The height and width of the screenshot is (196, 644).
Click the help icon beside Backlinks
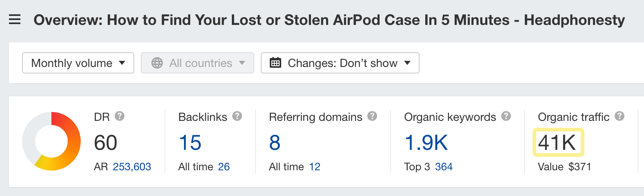[237, 116]
